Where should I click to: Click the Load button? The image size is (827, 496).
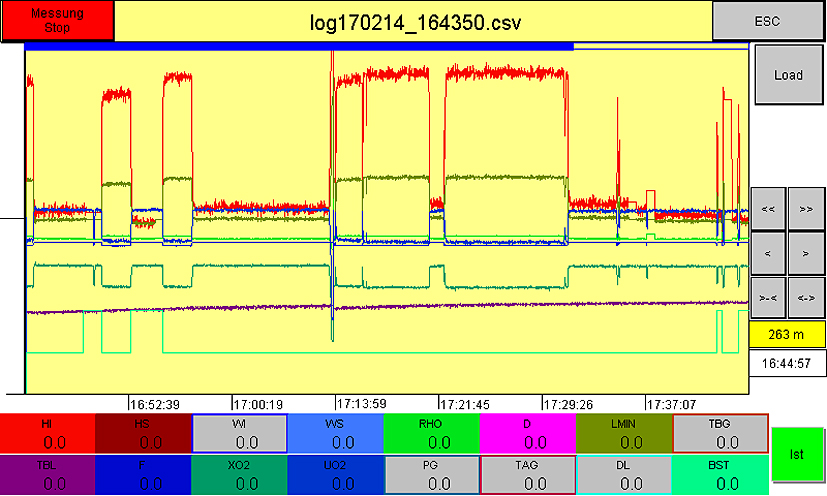(x=788, y=76)
